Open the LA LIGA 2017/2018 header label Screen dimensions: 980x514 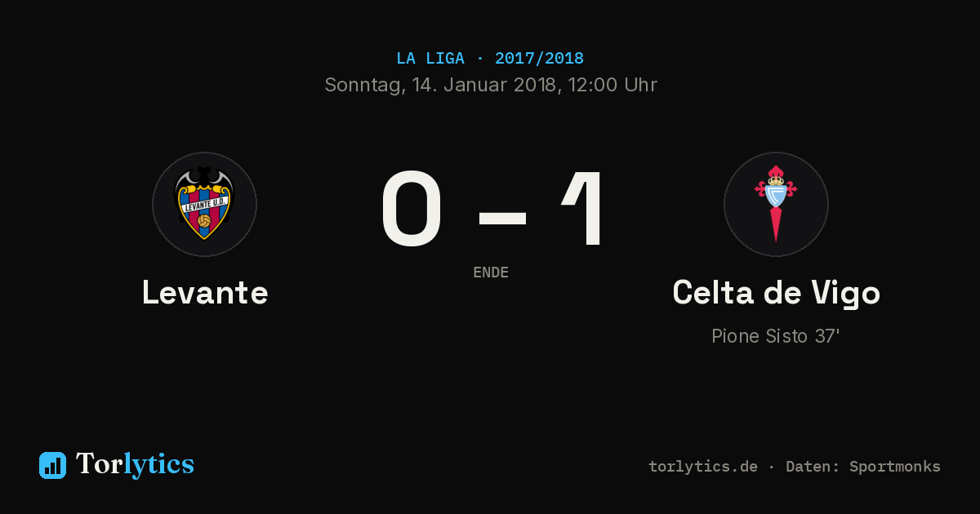coord(490,59)
